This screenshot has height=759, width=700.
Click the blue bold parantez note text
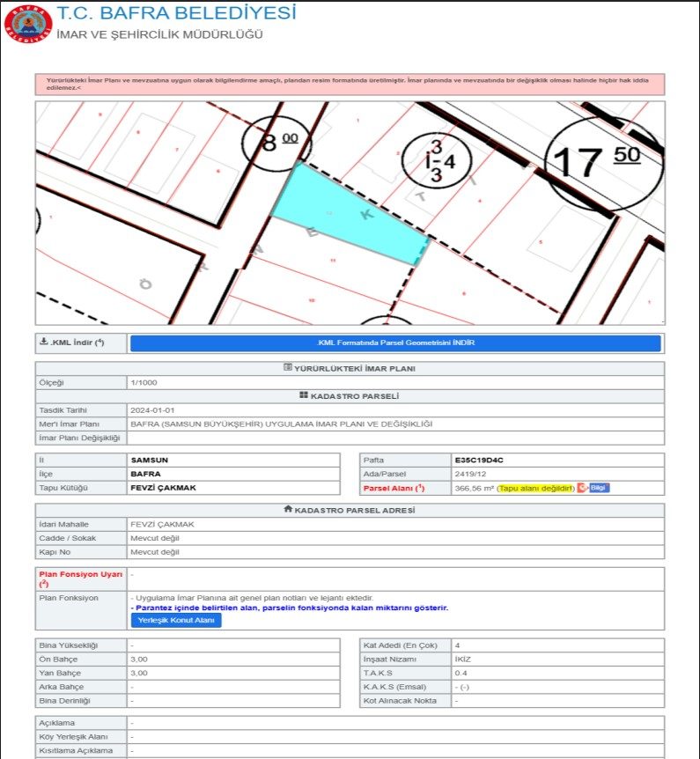click(290, 608)
